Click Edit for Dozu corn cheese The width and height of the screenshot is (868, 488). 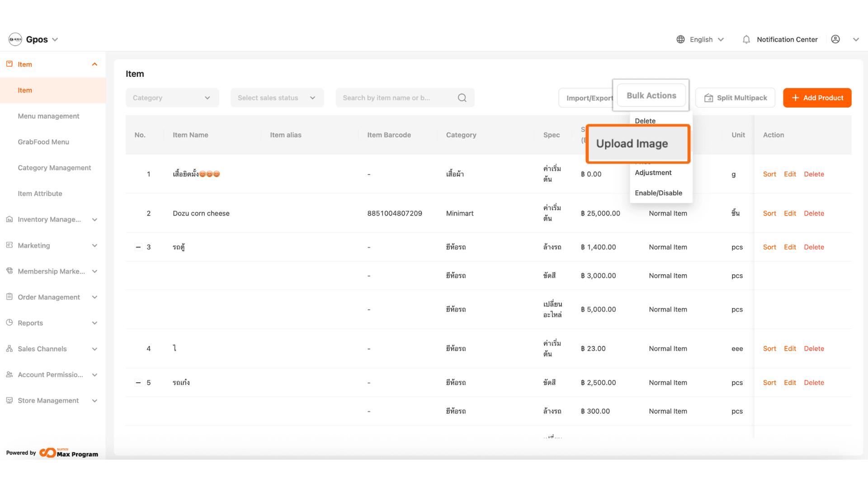pyautogui.click(x=790, y=213)
